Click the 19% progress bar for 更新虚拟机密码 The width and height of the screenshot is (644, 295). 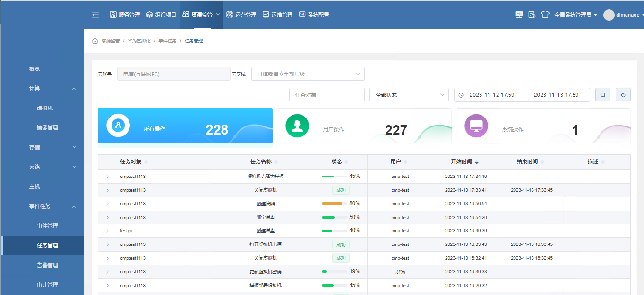(x=335, y=272)
